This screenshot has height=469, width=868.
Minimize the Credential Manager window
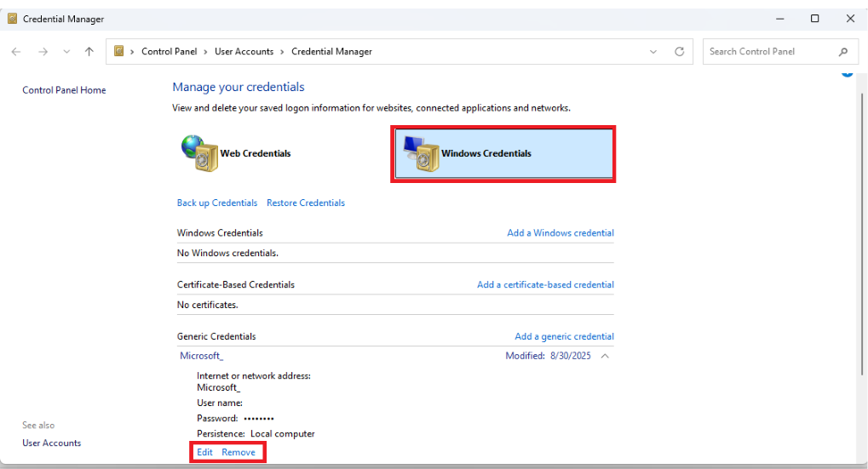[780, 19]
